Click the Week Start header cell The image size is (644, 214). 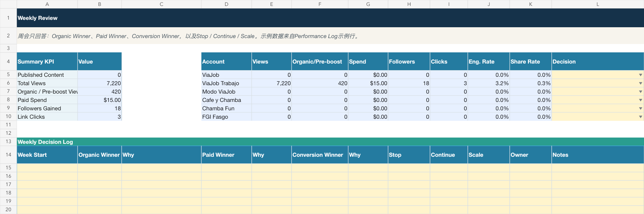coord(47,155)
